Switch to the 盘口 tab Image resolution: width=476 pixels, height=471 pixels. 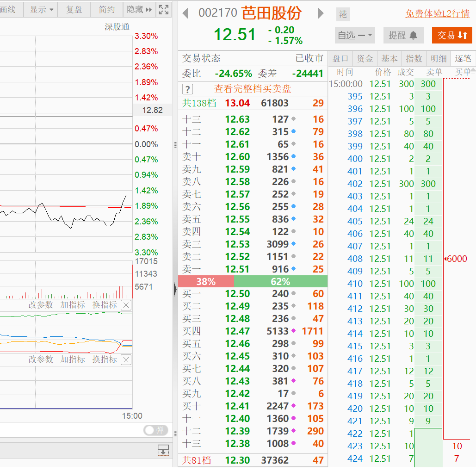(x=340, y=59)
